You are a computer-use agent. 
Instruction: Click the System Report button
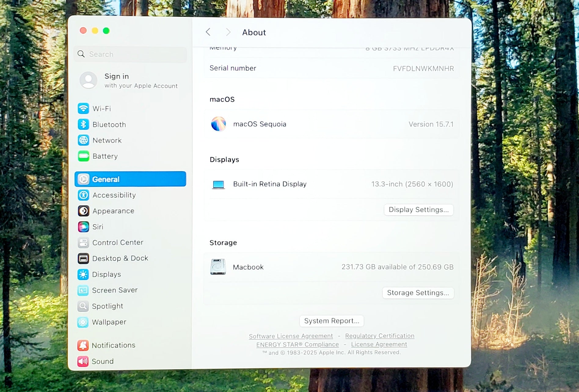(x=331, y=321)
